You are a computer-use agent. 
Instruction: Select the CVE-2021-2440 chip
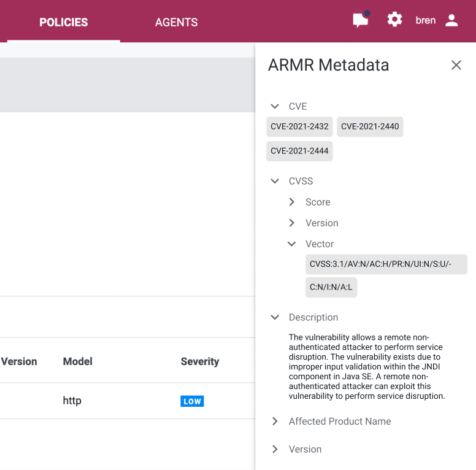point(370,126)
